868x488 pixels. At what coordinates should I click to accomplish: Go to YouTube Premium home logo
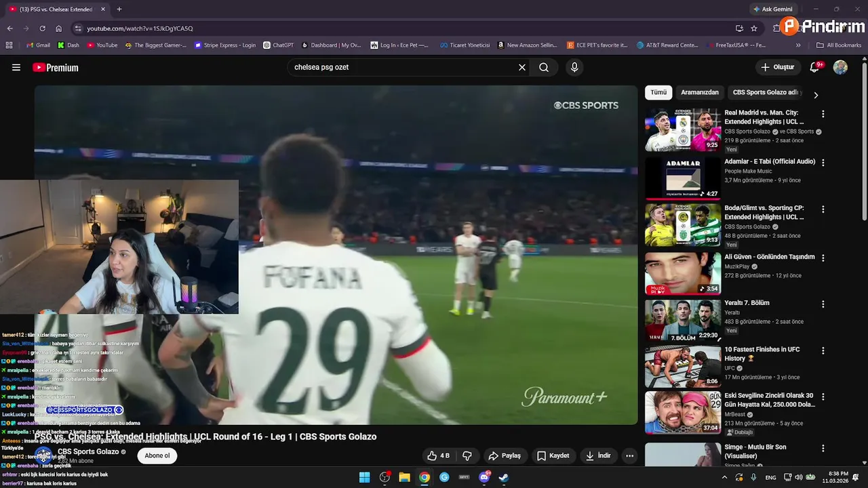56,67
